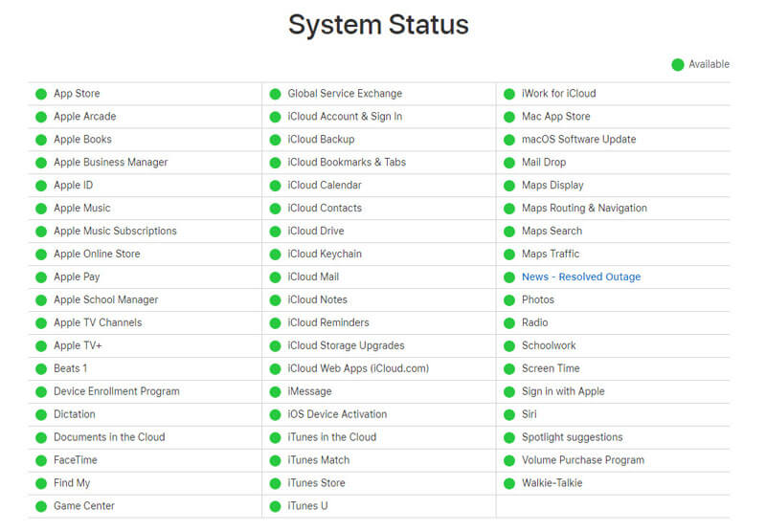The width and height of the screenshot is (766, 532).
Task: Click the green dot beside iCloud Drive
Action: point(275,232)
